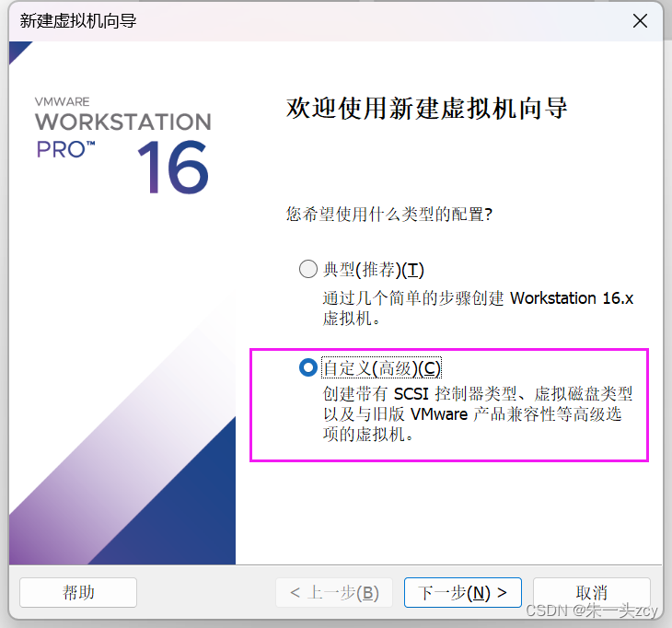Open help with the 帮助 button
The height and width of the screenshot is (628, 672).
[x=78, y=592]
